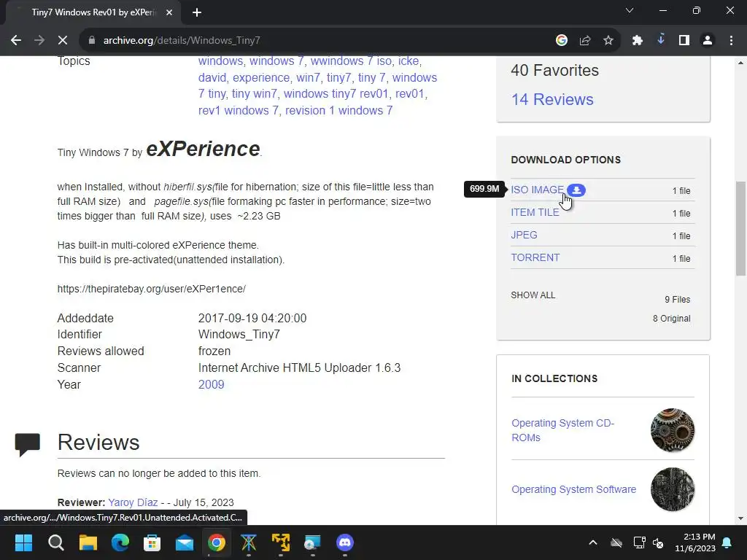747x560 pixels.
Task: Open Operating System Software collection
Action: coord(573,489)
